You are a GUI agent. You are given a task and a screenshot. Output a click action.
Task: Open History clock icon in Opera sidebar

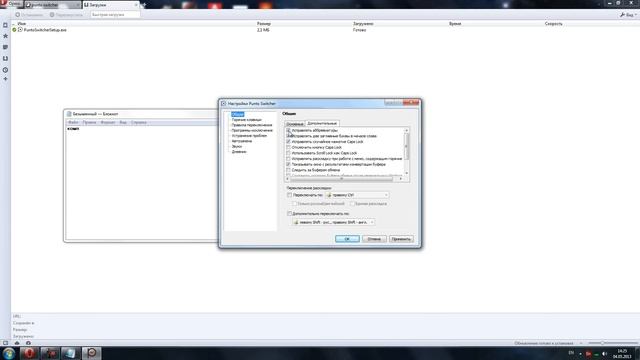click(x=5, y=70)
